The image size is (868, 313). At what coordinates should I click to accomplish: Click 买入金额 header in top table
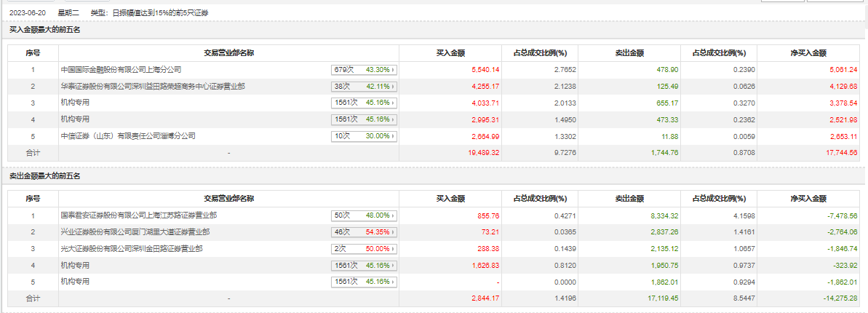(450, 52)
